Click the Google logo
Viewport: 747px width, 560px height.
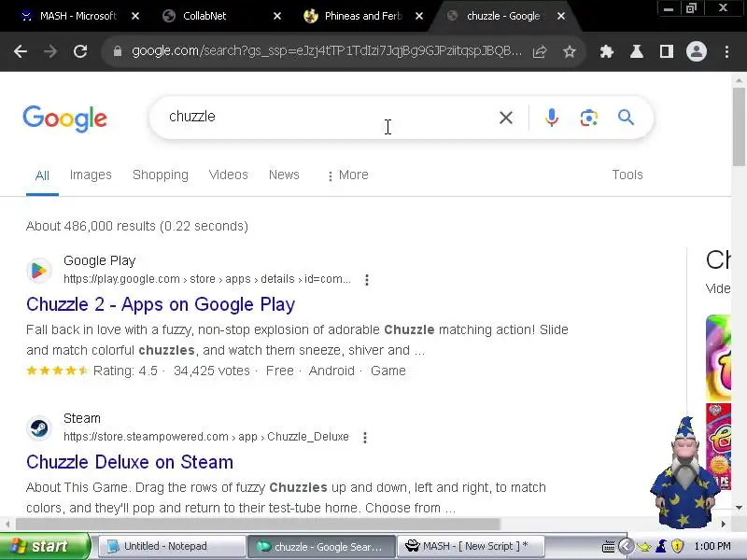pyautogui.click(x=64, y=119)
